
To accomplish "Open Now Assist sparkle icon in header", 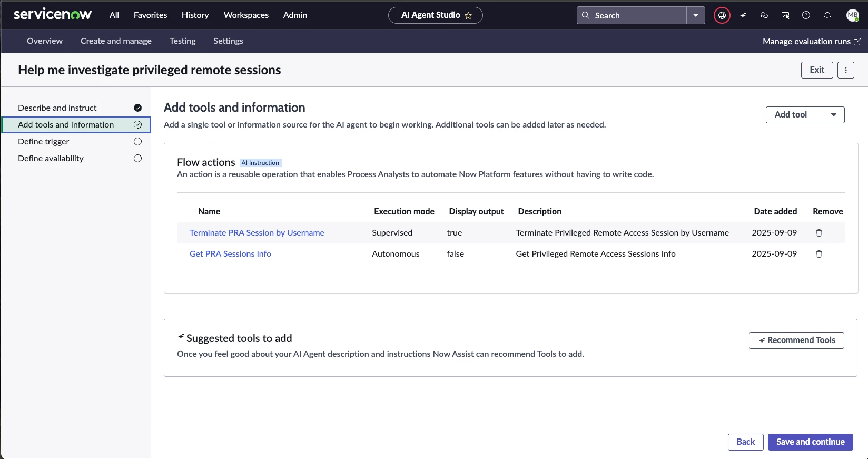I will pyautogui.click(x=743, y=15).
